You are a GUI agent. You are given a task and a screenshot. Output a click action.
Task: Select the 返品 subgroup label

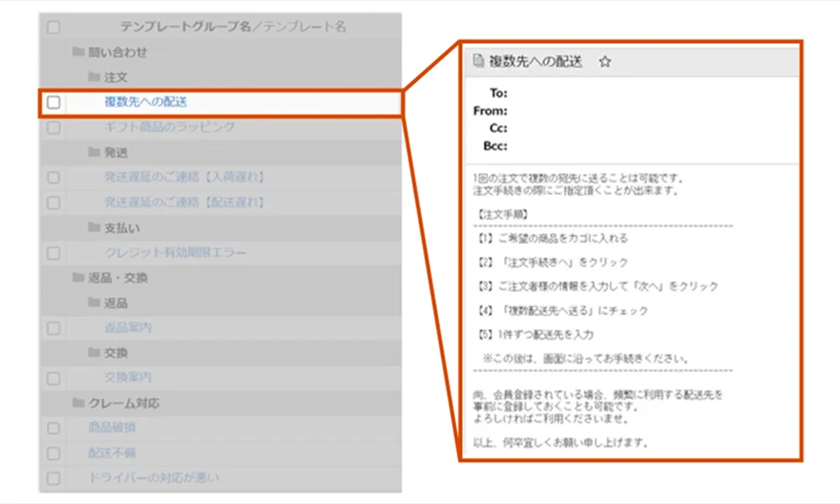116,302
